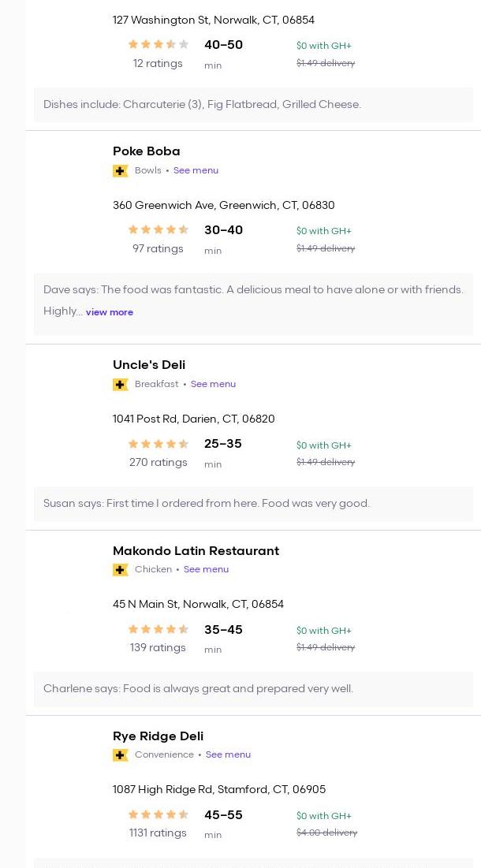
Task: Open Makondo Latin Restaurant heading
Action: click(x=196, y=551)
